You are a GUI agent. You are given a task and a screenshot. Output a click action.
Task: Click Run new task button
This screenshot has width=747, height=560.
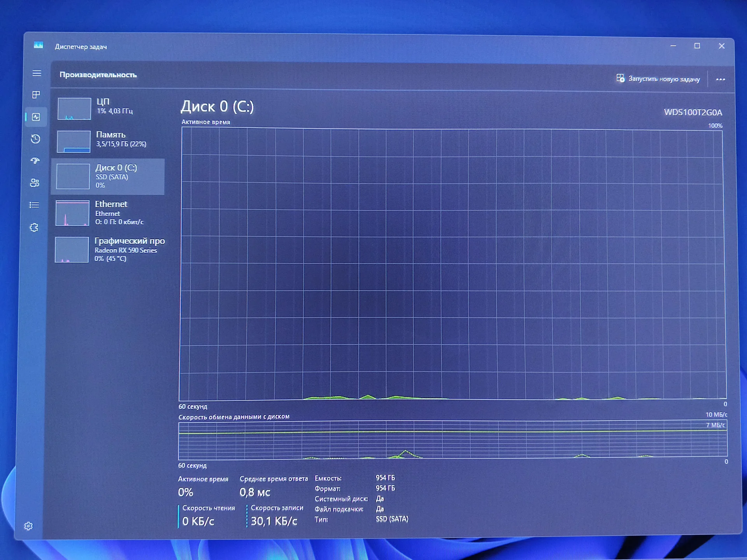(658, 79)
